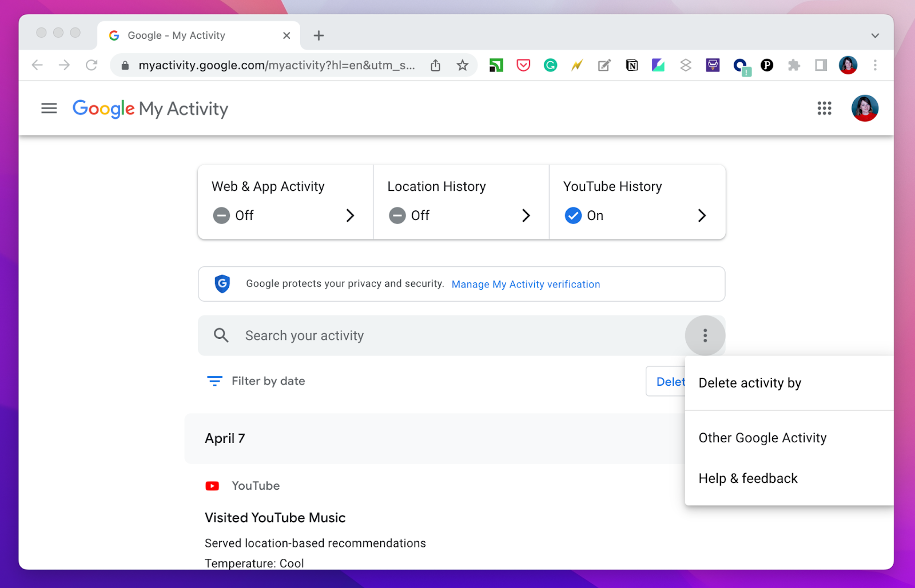This screenshot has height=588, width=915.
Task: Open the Chrome extensions puzzle menu
Action: coord(794,65)
